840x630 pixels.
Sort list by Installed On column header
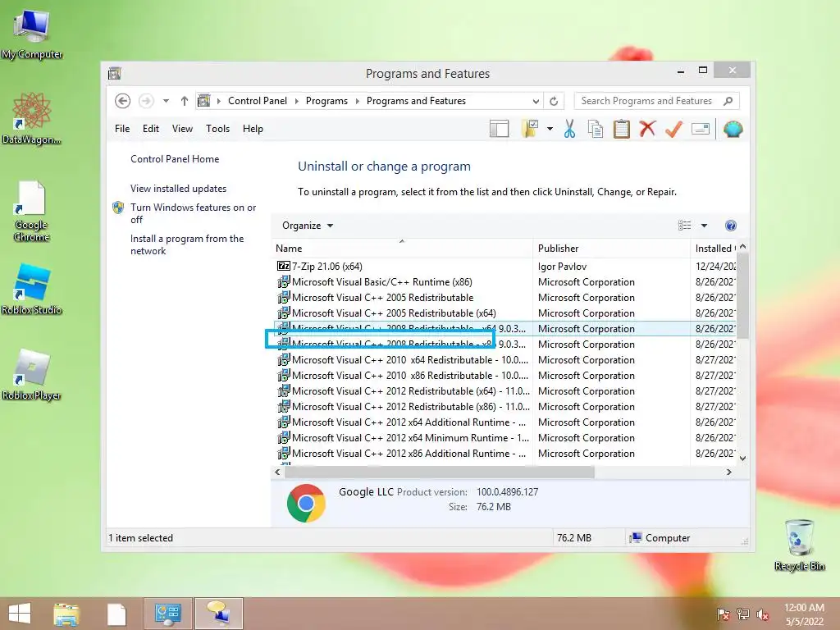coord(714,249)
